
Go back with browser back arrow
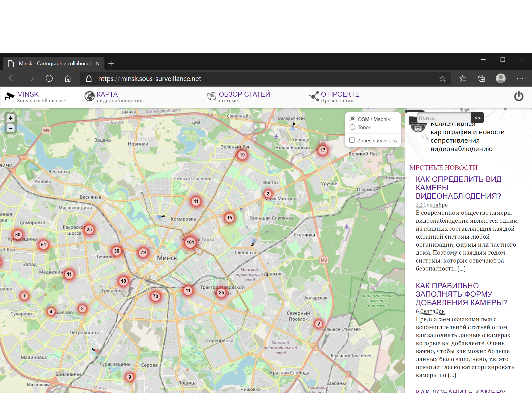(x=12, y=79)
